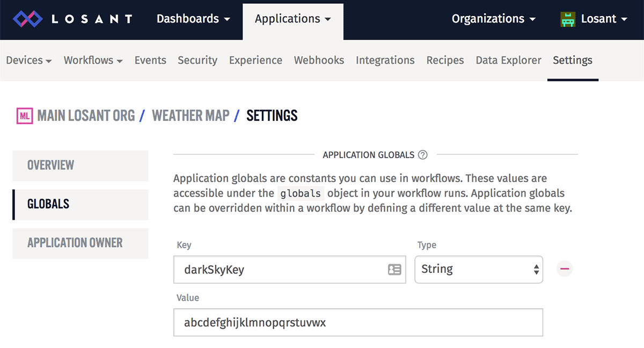
Task: Click the 'globals' code text in description
Action: (301, 193)
